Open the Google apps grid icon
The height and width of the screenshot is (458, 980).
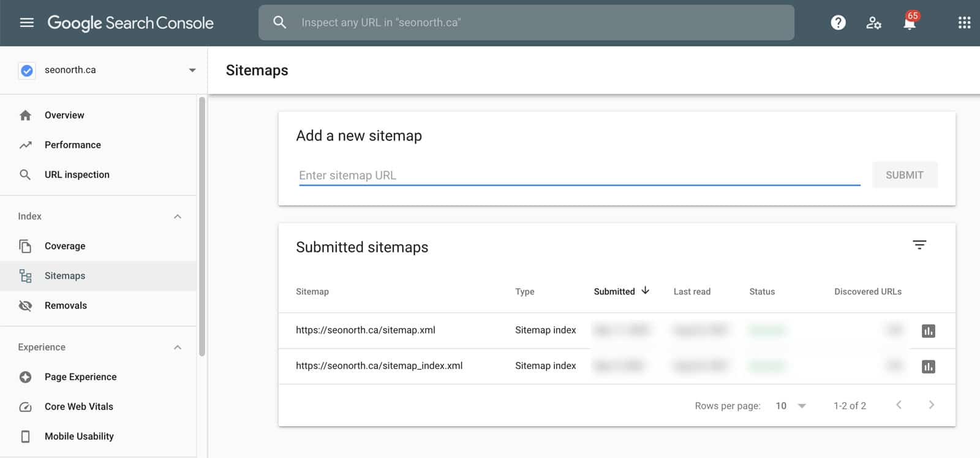click(964, 23)
